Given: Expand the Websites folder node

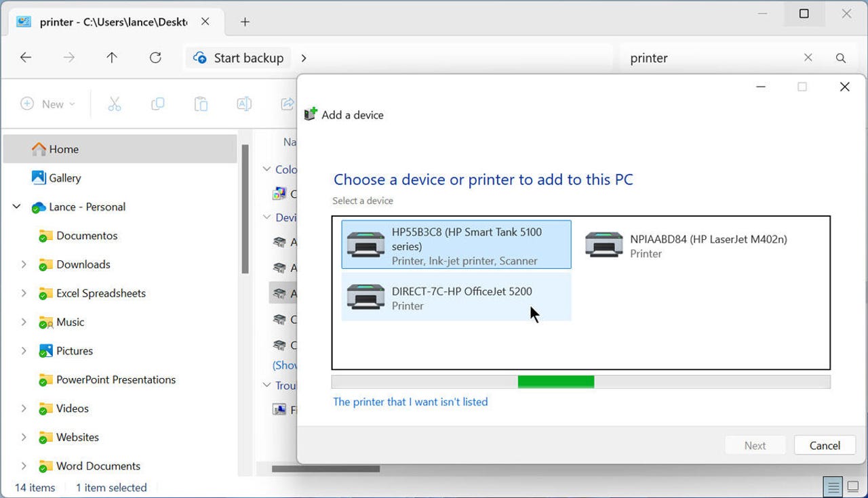Looking at the screenshot, I should coord(24,437).
